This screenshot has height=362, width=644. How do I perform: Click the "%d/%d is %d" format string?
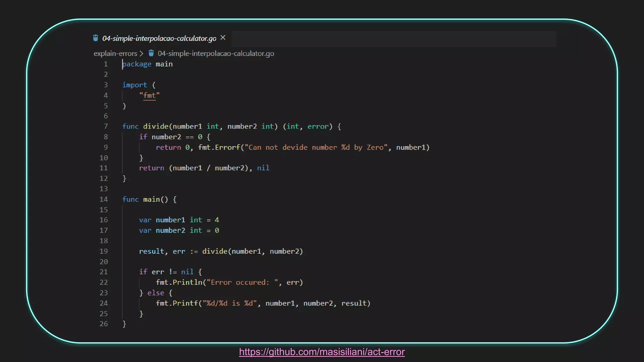pos(230,303)
